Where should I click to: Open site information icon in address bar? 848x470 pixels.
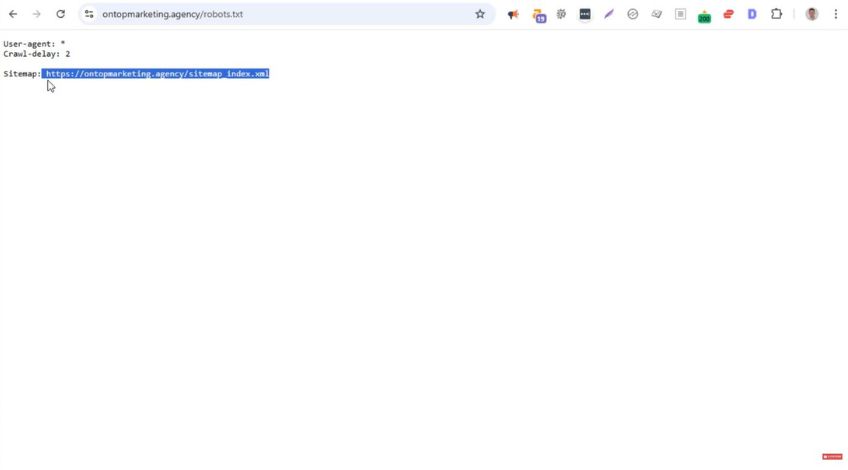tap(89, 14)
